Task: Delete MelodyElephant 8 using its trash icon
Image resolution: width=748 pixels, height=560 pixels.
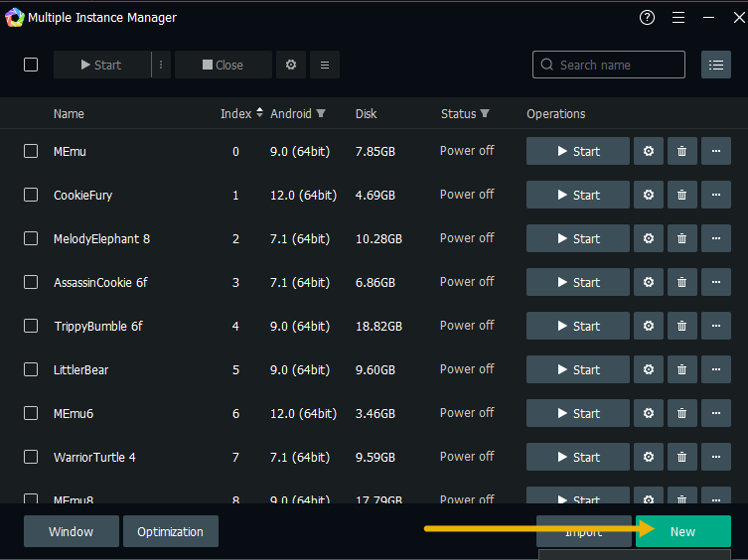Action: pyautogui.click(x=682, y=238)
